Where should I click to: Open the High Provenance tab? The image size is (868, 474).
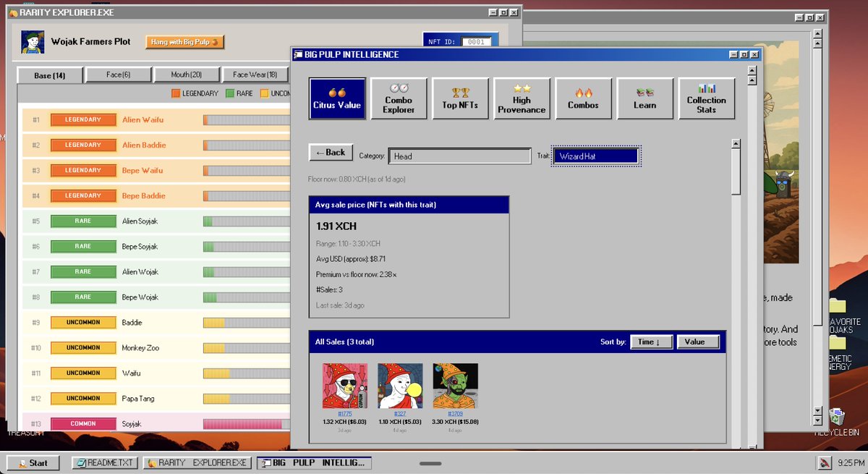point(522,98)
